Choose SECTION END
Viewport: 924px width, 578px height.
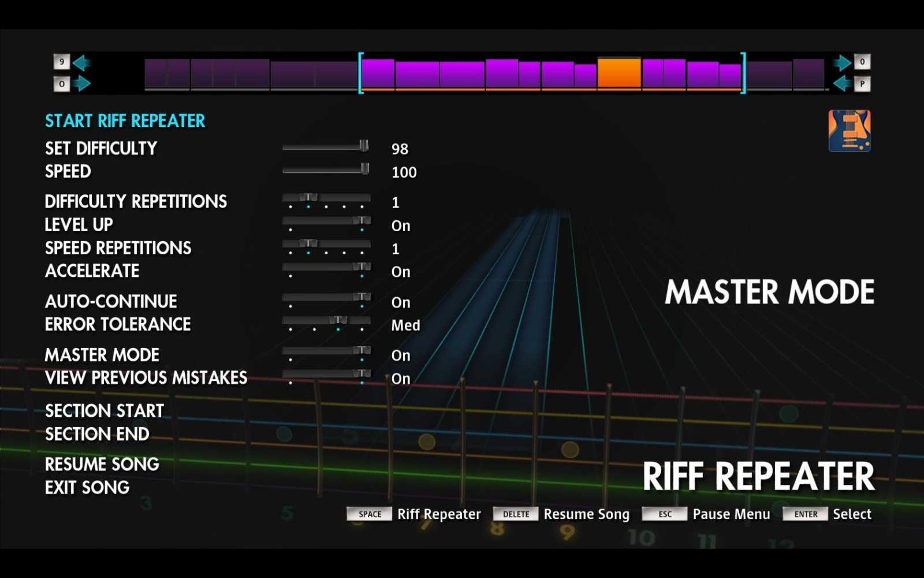coord(97,434)
